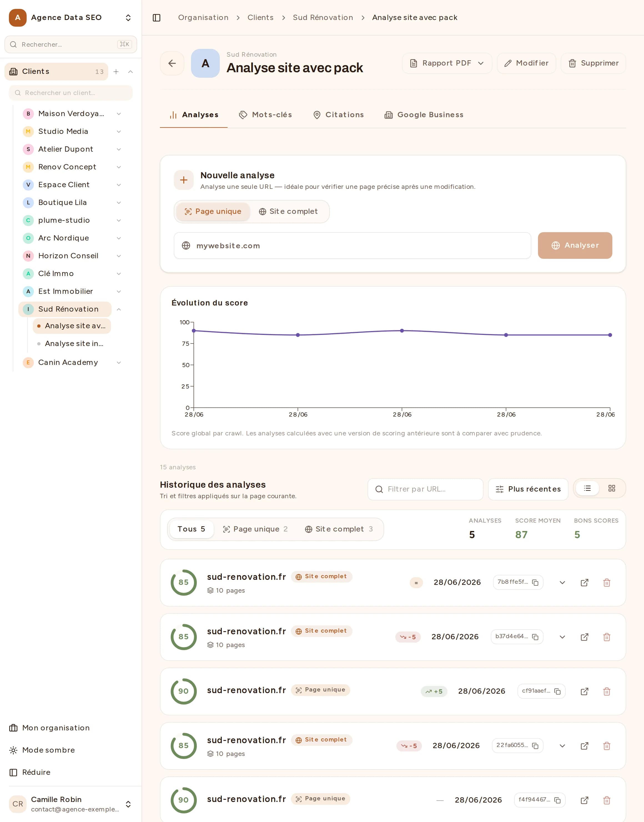Open the Plus récentes sort dropdown
This screenshot has height=822, width=644.
coord(528,489)
